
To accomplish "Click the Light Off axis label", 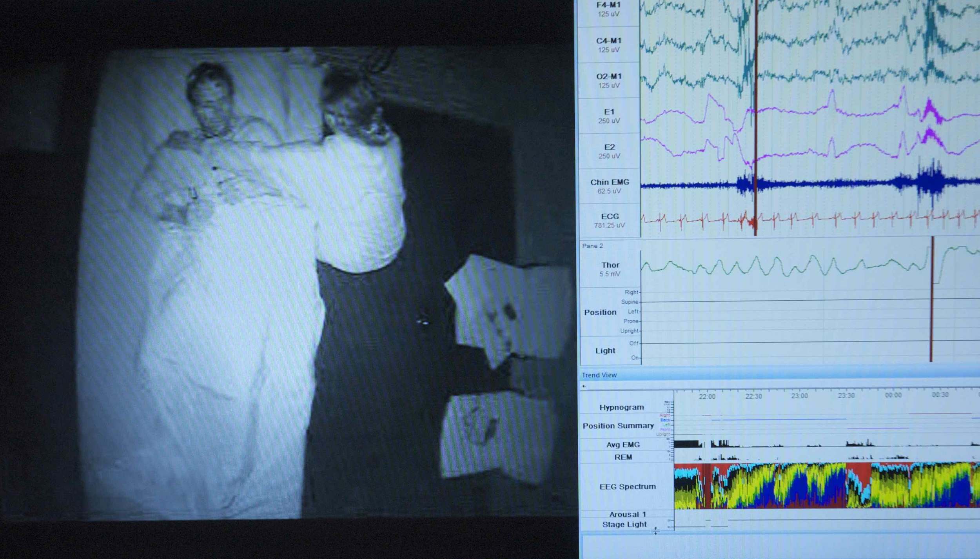I will [x=634, y=343].
